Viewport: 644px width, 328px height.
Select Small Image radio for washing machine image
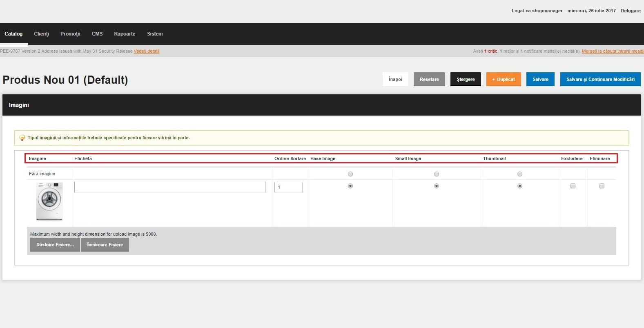click(437, 186)
